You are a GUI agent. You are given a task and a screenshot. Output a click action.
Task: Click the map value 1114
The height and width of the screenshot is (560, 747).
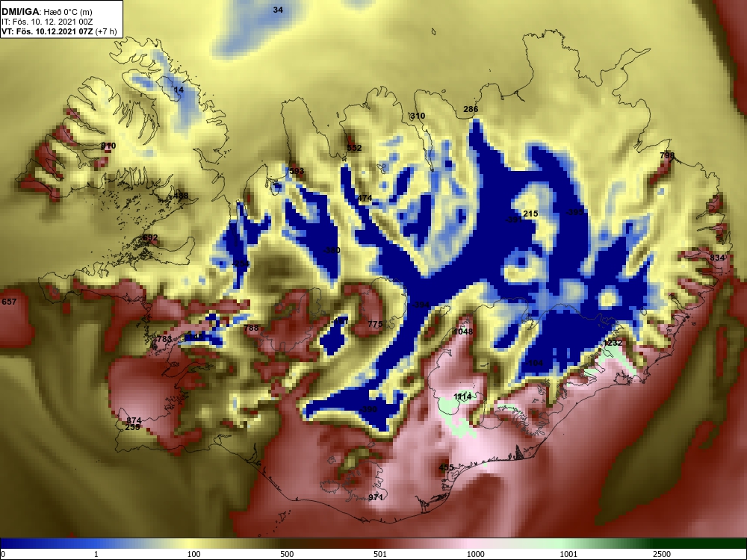click(462, 396)
